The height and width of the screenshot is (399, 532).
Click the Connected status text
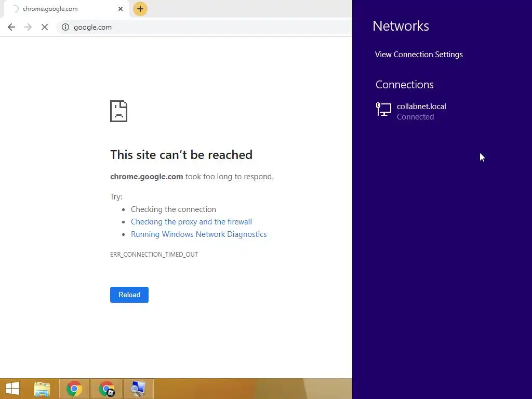click(x=415, y=117)
